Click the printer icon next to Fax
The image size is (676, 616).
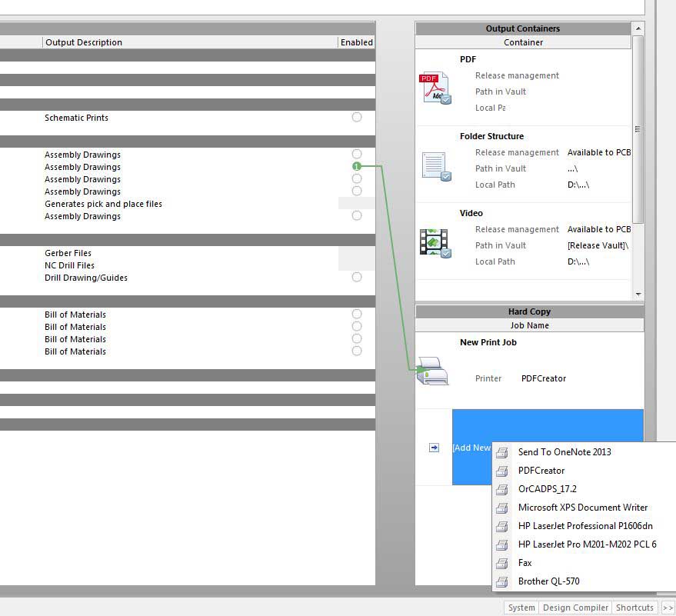tap(502, 563)
